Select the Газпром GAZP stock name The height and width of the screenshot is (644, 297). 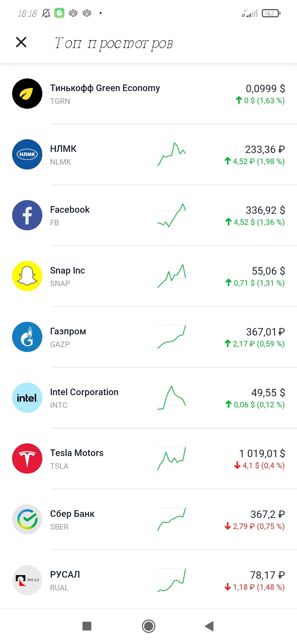(68, 337)
